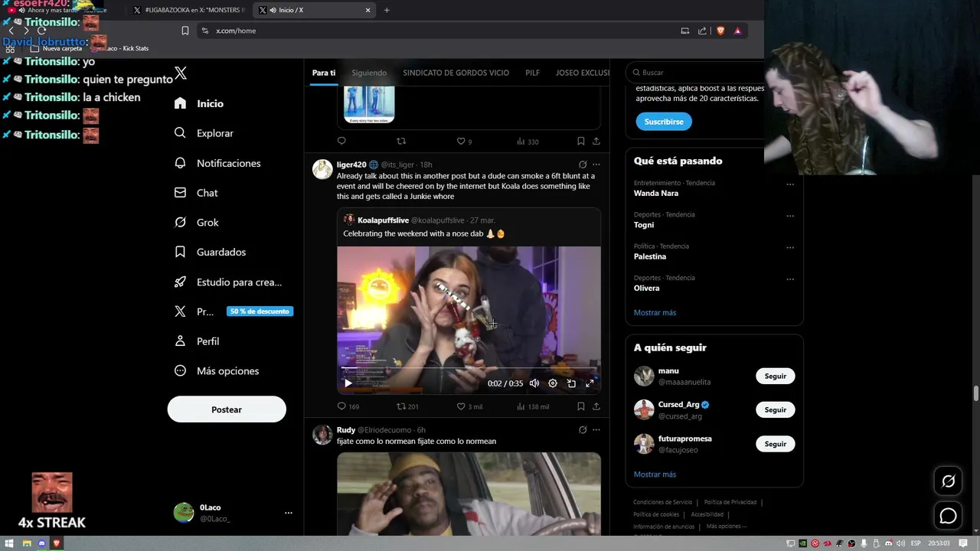Open Perfil in the sidebar
Viewport: 980px width, 551px height.
pos(197,341)
